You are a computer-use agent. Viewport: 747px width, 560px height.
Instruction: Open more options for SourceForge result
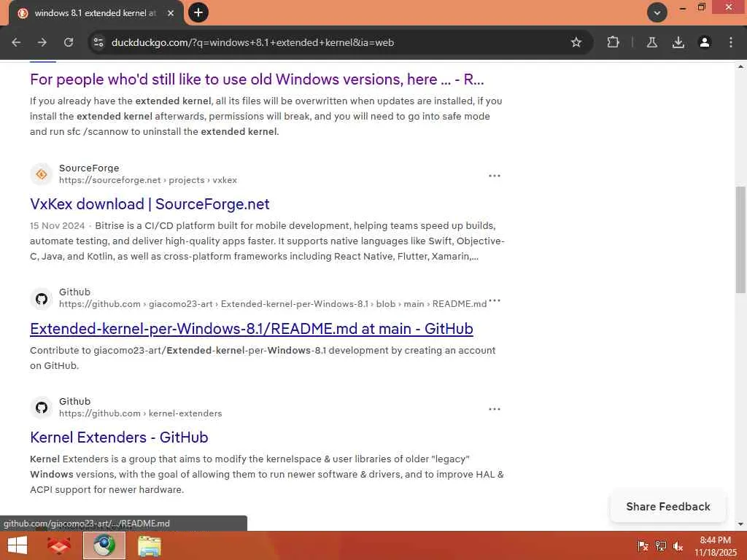click(x=495, y=176)
